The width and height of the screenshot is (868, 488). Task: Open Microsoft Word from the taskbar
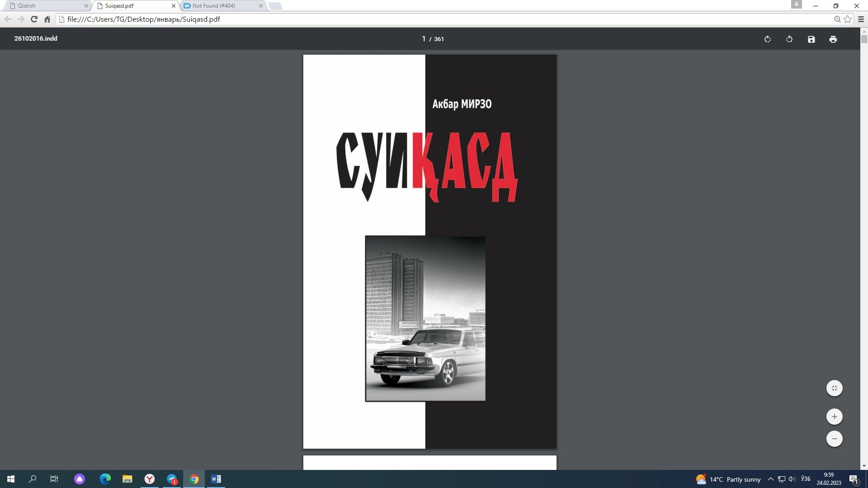(x=216, y=479)
